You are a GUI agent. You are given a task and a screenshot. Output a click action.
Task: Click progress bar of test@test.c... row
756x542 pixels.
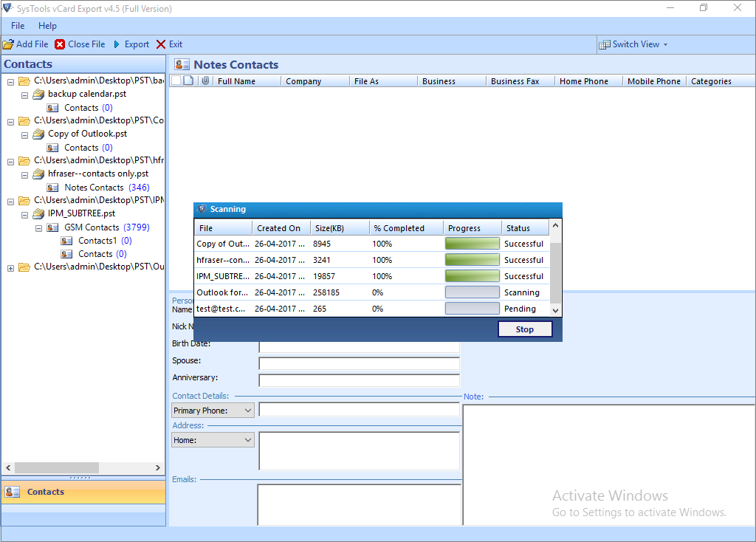472,309
